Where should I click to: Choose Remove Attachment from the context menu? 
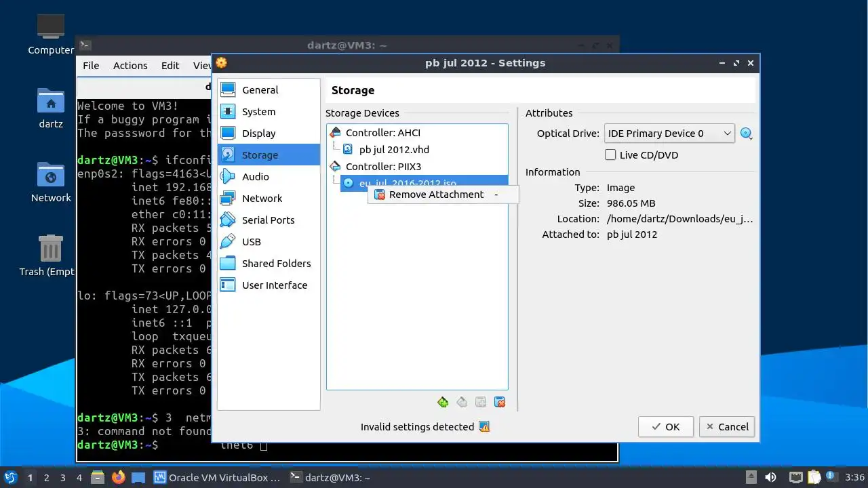click(443, 195)
